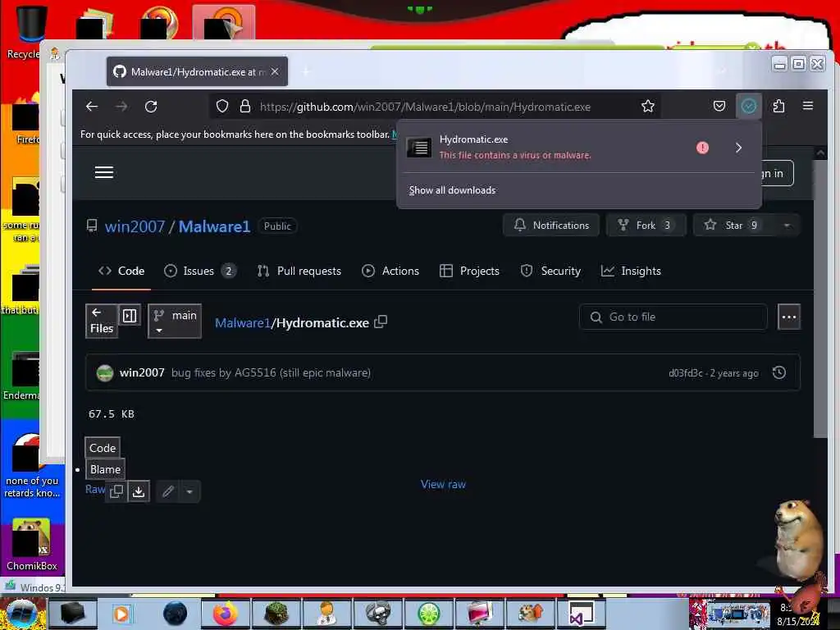
Task: Show all downloads
Action: 452,190
